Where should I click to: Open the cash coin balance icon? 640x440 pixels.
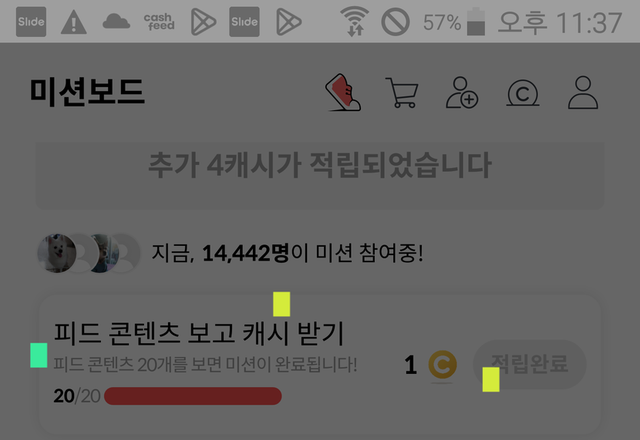pyautogui.click(x=522, y=93)
